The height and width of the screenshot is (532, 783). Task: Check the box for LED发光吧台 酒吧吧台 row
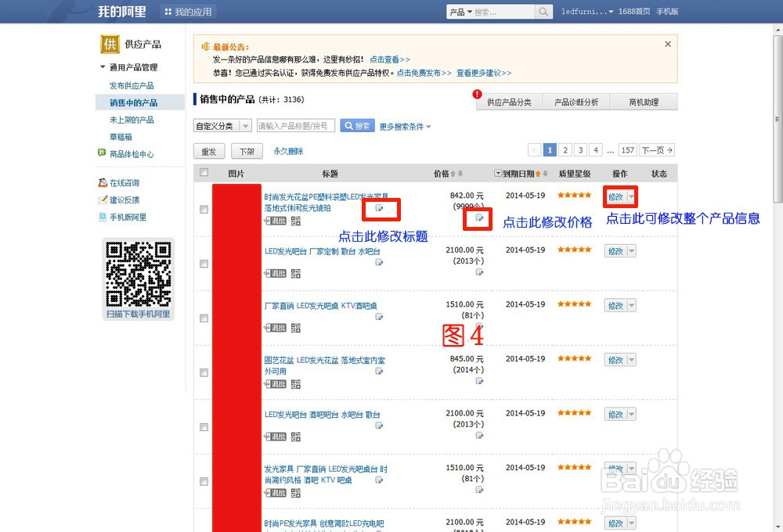204,426
